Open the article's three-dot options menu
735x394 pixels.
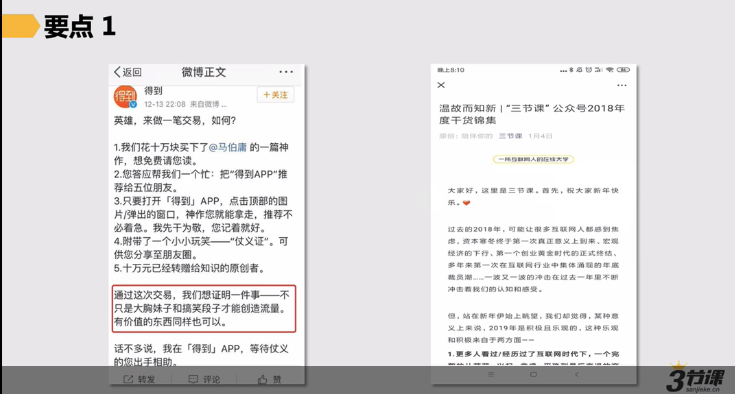pos(622,85)
